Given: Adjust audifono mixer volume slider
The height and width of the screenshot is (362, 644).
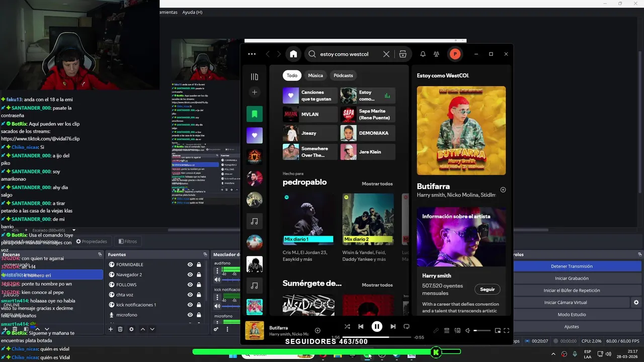Looking at the screenshot, I should (x=231, y=280).
